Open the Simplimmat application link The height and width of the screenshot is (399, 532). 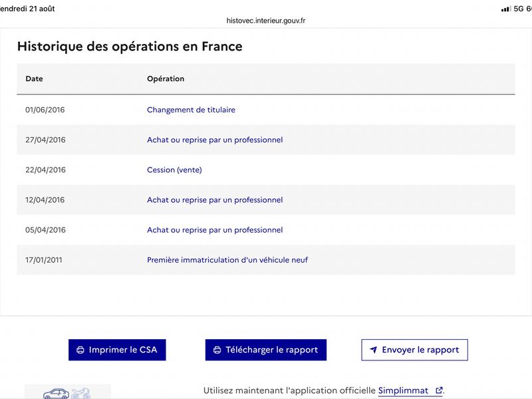(403, 390)
